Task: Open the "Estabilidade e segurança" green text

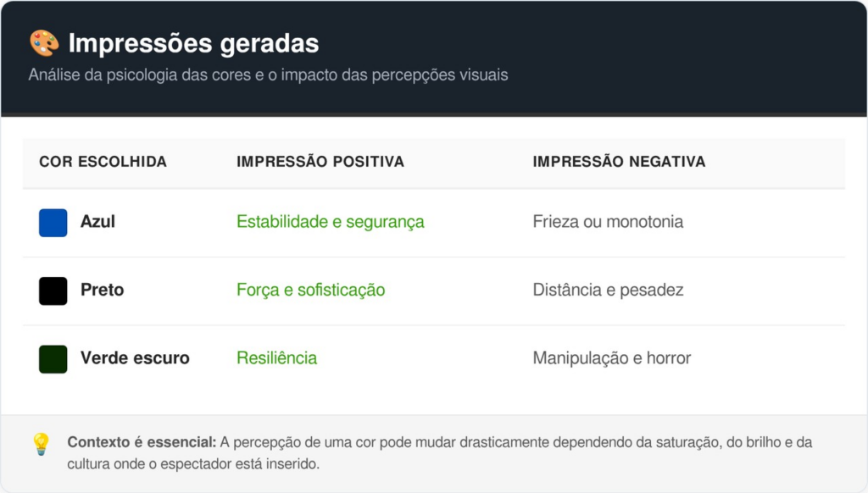Action: pyautogui.click(x=331, y=222)
